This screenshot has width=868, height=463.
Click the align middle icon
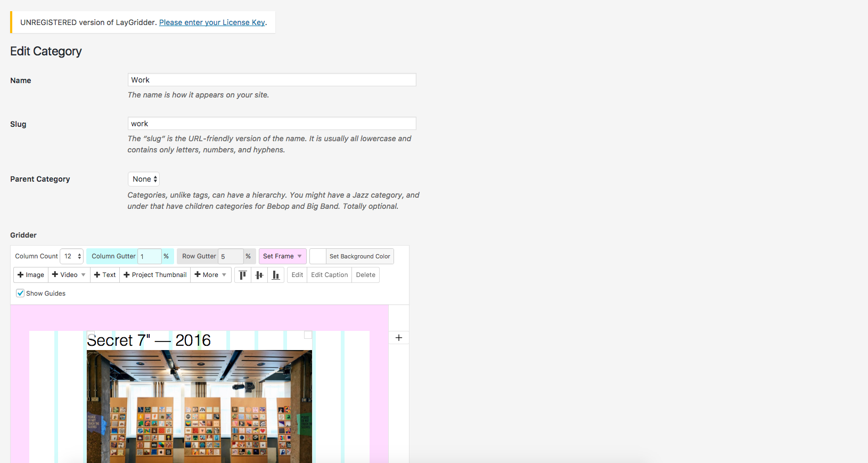click(259, 275)
